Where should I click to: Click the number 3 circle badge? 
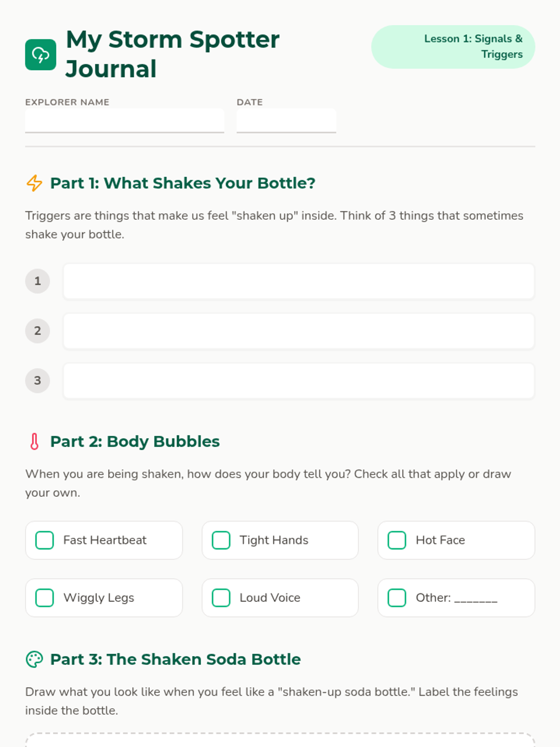click(37, 381)
